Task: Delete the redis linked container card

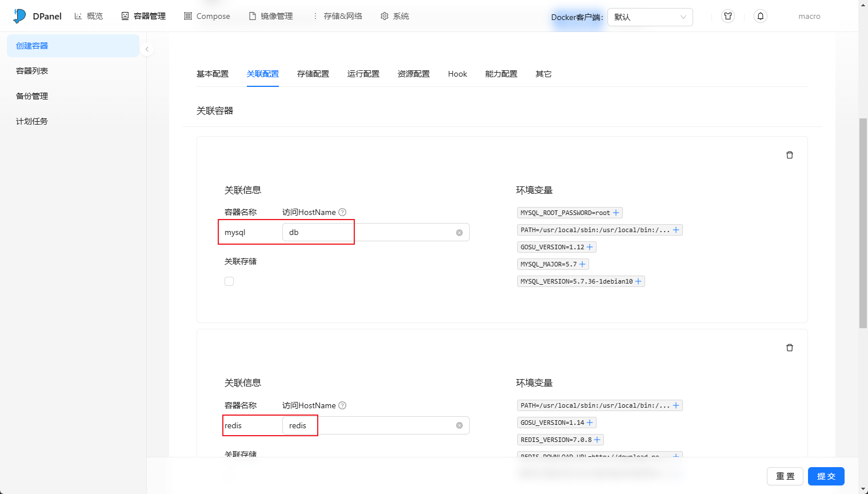Action: pyautogui.click(x=789, y=348)
